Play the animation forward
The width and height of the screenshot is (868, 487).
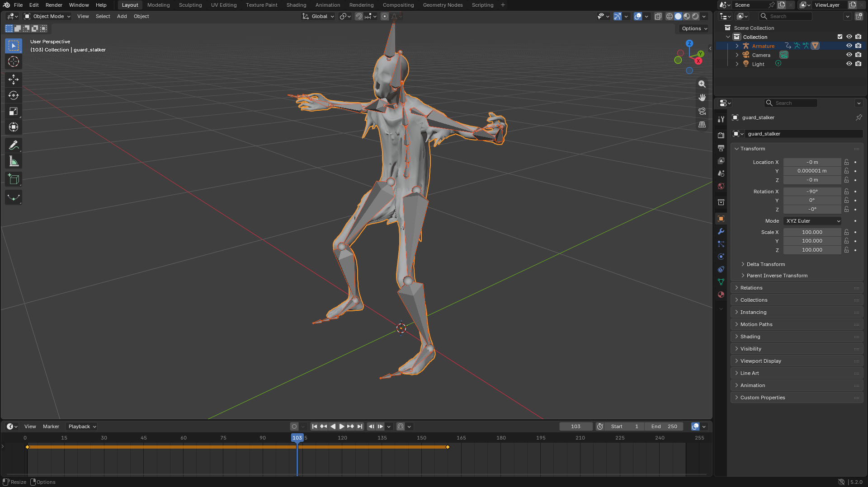pyautogui.click(x=342, y=426)
